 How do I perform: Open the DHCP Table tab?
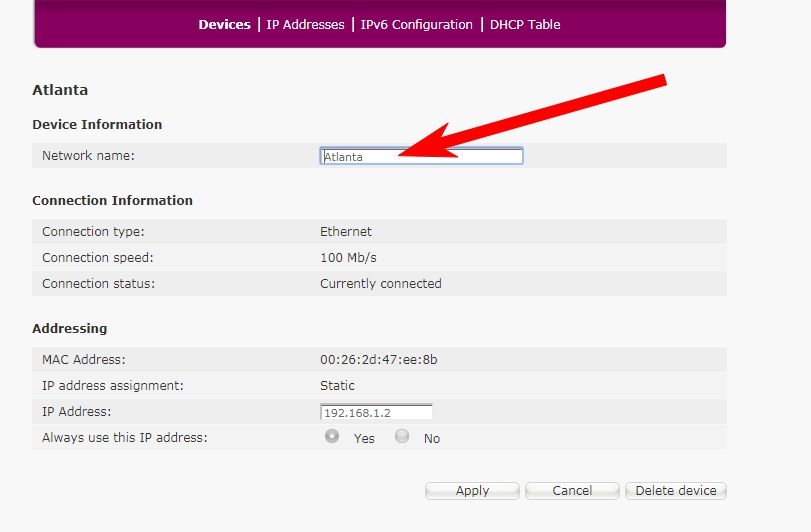tap(525, 24)
